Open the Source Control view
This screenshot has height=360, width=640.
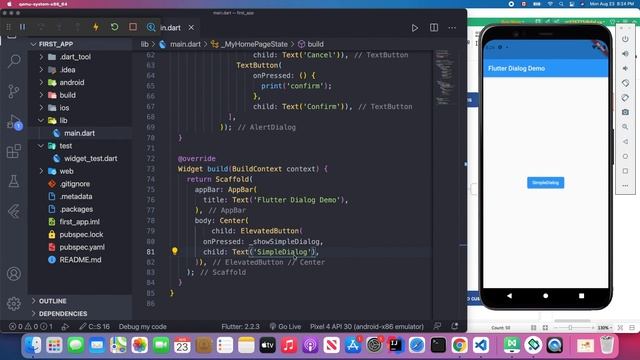[x=14, y=91]
